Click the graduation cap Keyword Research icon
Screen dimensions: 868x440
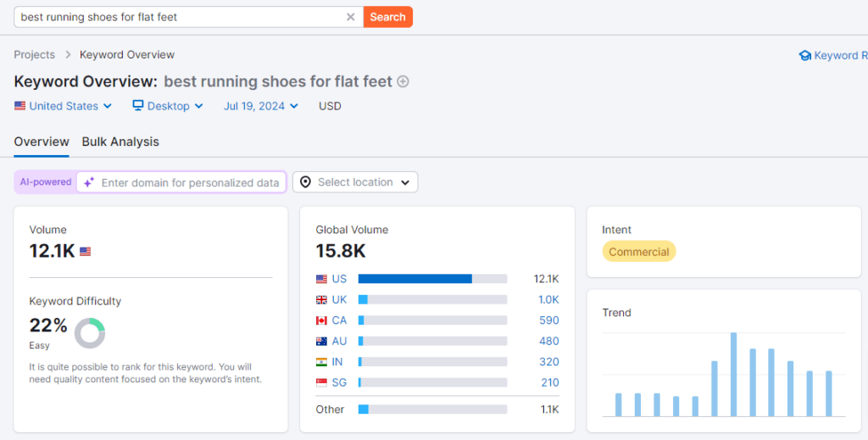[x=804, y=55]
